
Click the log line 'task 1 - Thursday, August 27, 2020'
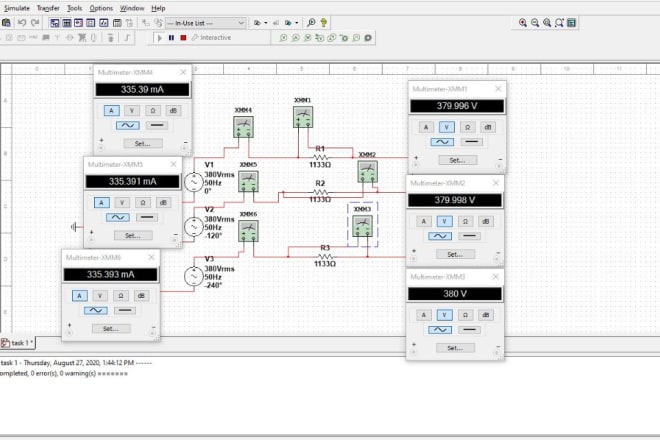coord(76,363)
